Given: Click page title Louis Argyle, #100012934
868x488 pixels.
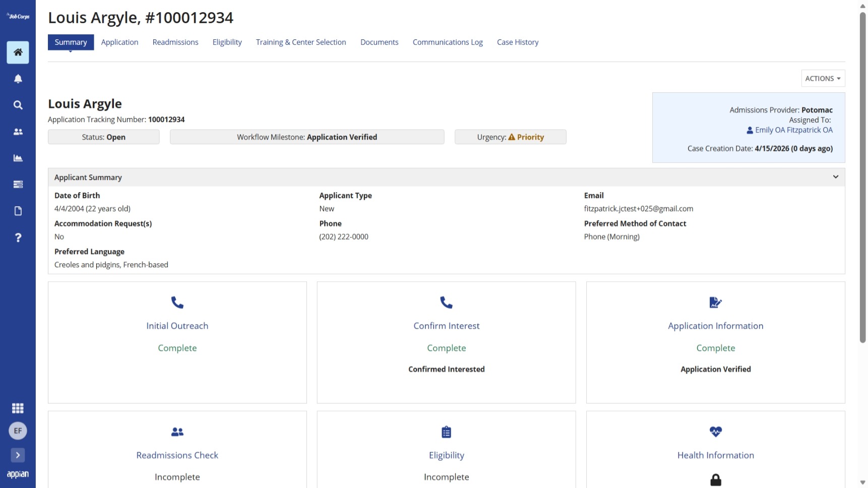Looking at the screenshot, I should coord(141,18).
